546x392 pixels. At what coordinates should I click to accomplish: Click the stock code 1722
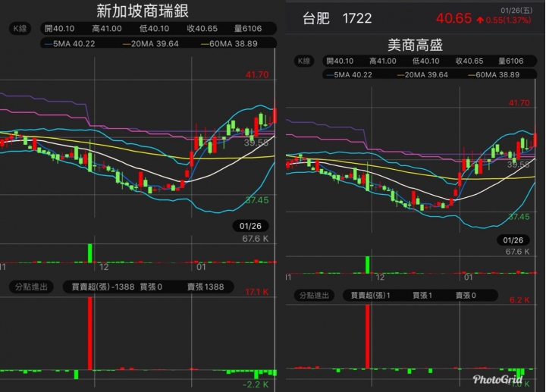pyautogui.click(x=357, y=18)
